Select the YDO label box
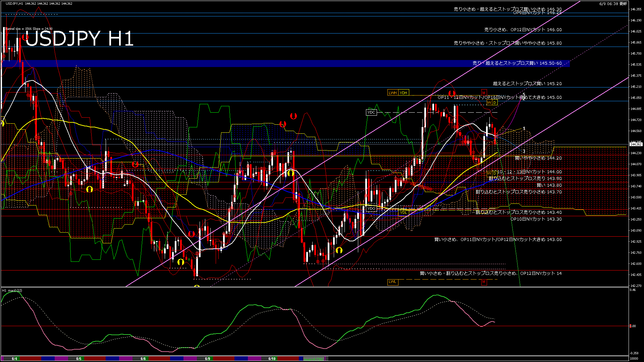The height and width of the screenshot is (362, 644). (x=371, y=208)
